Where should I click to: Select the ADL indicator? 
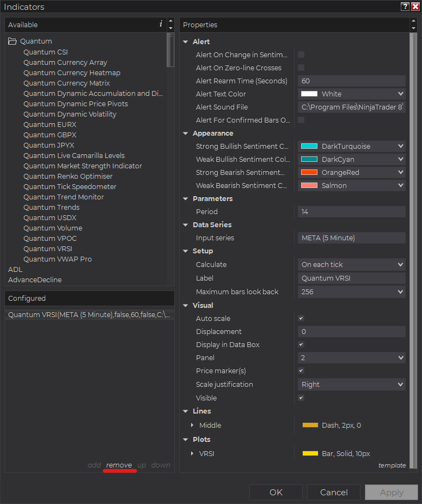coord(15,269)
